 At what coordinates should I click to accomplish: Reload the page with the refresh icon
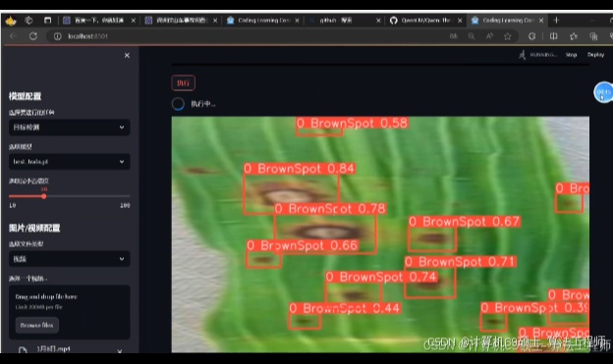(x=33, y=36)
